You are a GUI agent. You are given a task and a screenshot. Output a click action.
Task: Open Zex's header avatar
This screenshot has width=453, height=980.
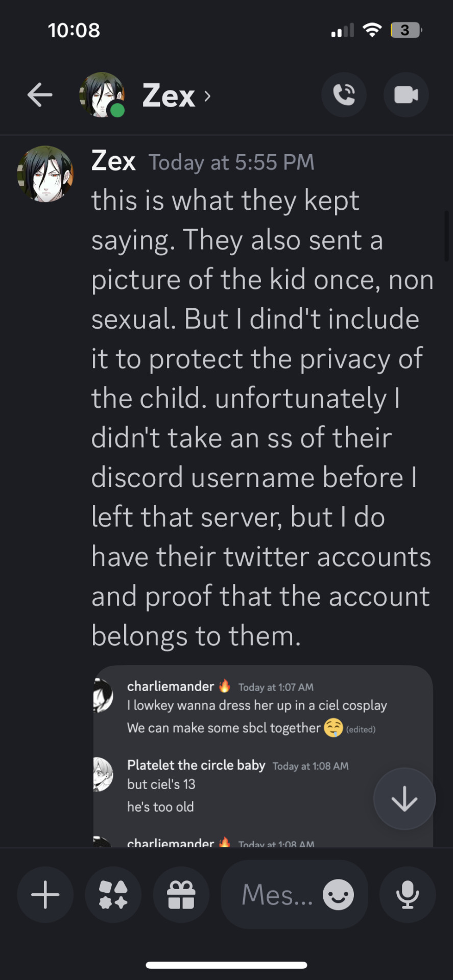click(102, 95)
